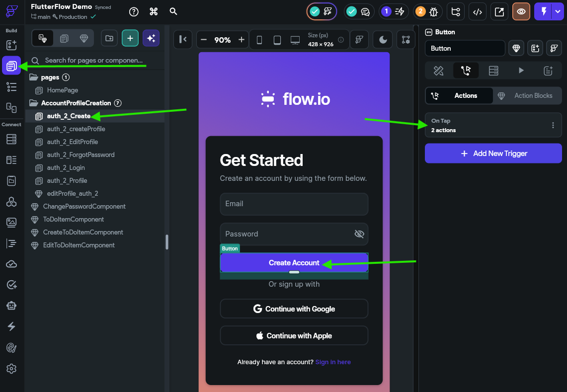Viewport: 567px width, 392px height.
Task: Open the Theme Settings palette icon
Action: pyautogui.click(x=11, y=348)
